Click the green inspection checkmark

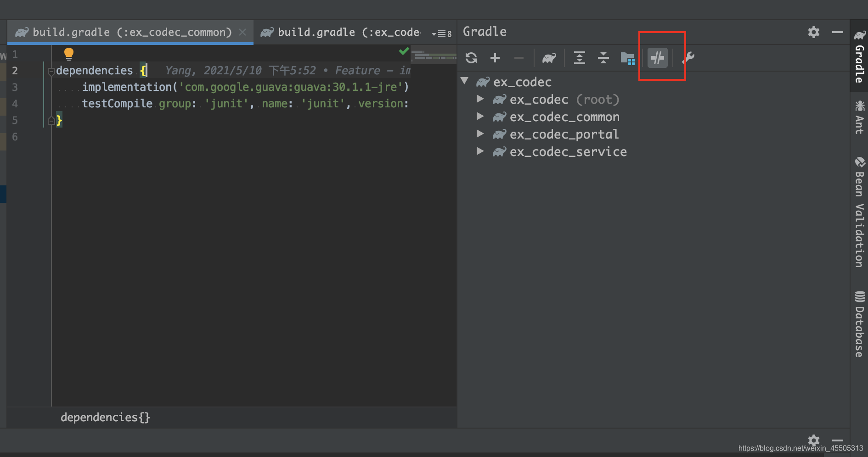pyautogui.click(x=404, y=51)
